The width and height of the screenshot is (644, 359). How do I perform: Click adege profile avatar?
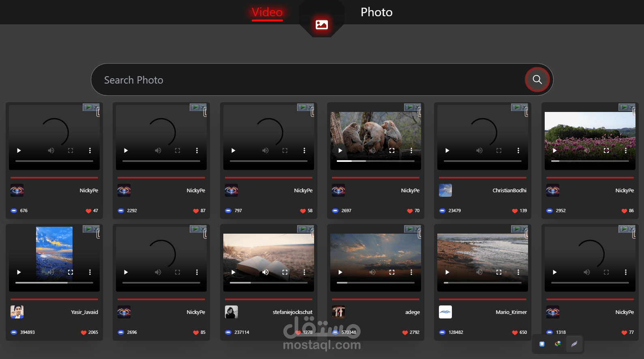[338, 312]
